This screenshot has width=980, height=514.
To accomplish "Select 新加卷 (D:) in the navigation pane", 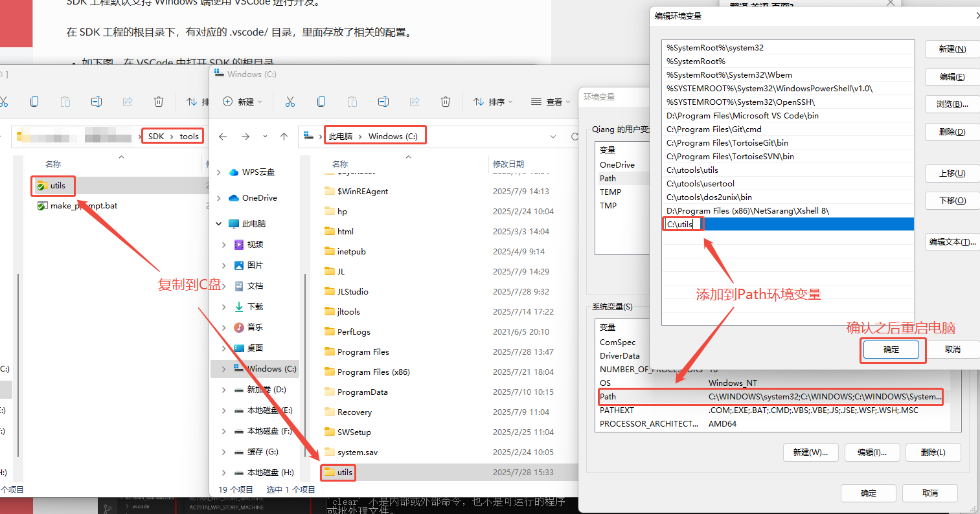I will (260, 390).
